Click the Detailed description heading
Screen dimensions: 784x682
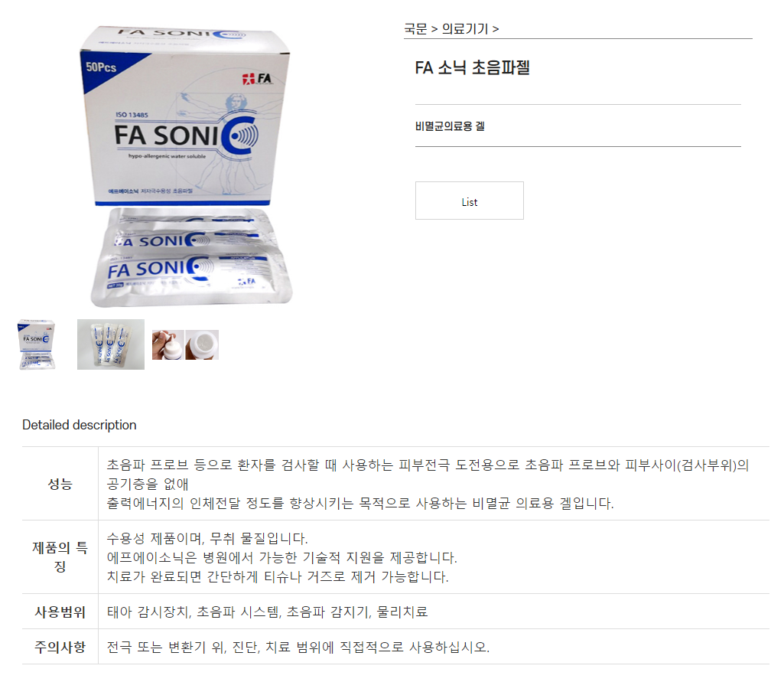[x=79, y=425]
